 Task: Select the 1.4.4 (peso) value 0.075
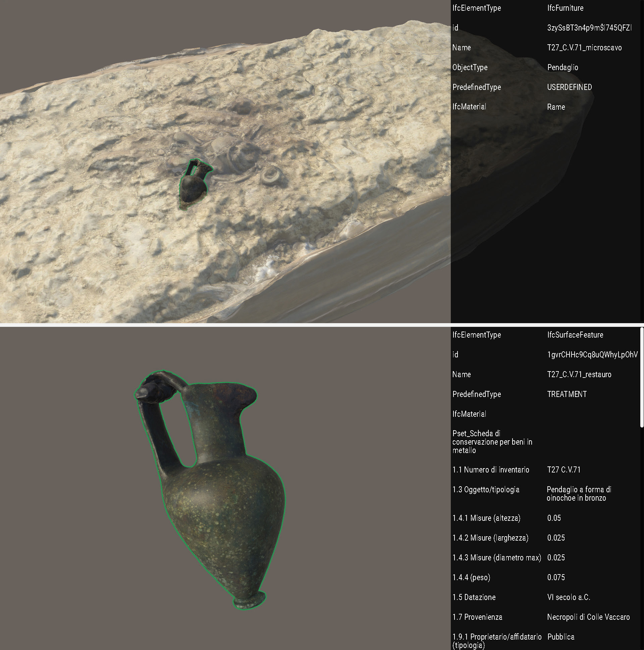click(556, 577)
